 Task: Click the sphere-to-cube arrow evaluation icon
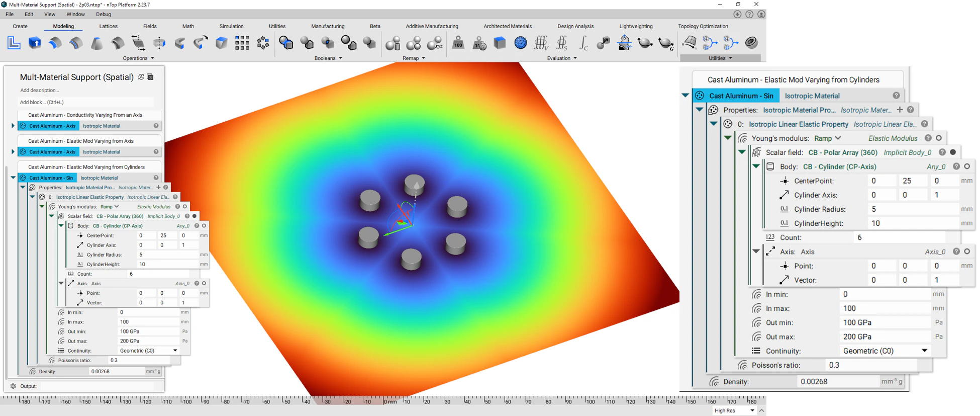pos(604,43)
